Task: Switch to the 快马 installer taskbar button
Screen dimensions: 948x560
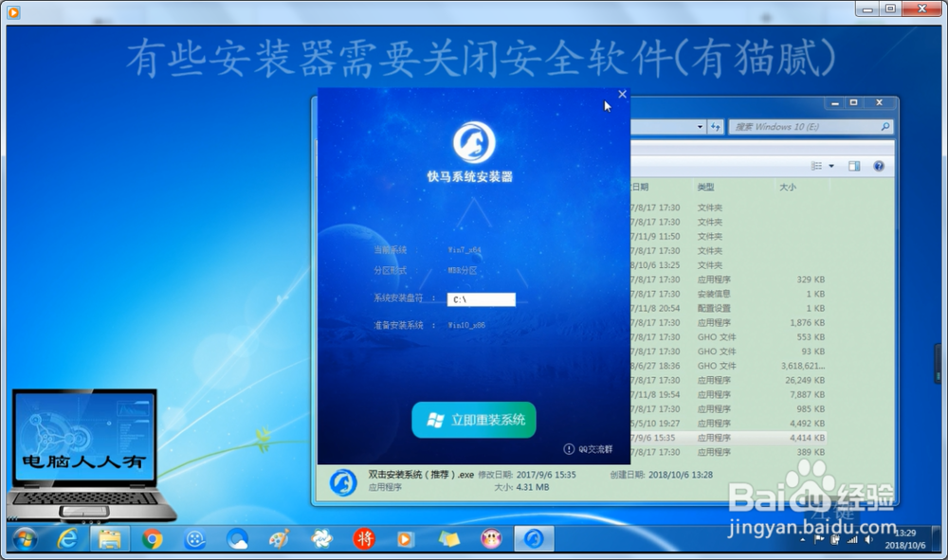Action: coord(534,539)
